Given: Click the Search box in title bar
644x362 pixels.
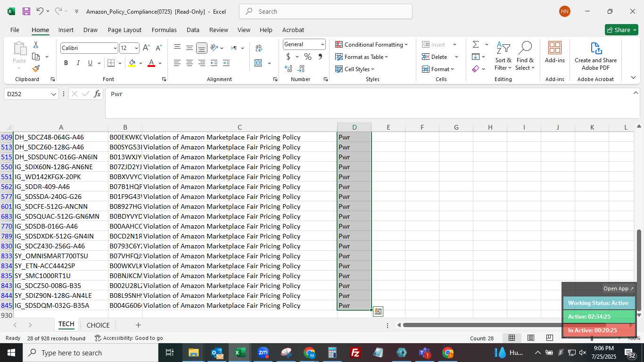Looking at the screenshot, I should click(326, 11).
